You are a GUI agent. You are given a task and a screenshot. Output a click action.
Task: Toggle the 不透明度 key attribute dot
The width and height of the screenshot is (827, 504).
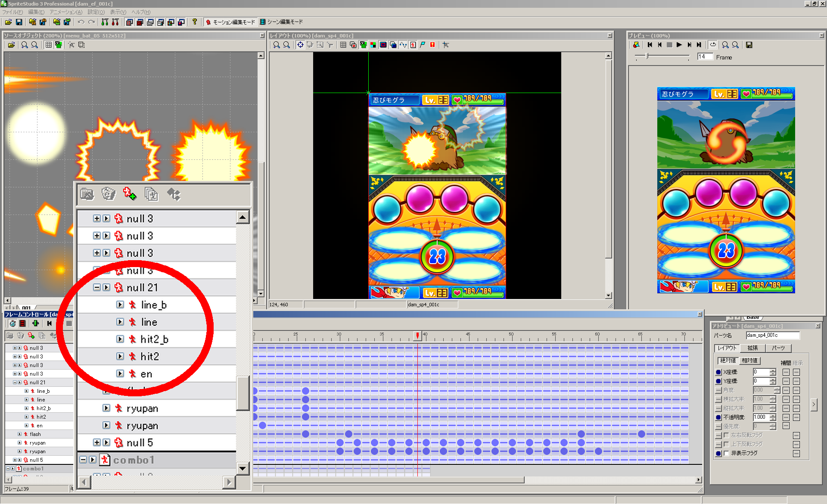[x=718, y=417]
